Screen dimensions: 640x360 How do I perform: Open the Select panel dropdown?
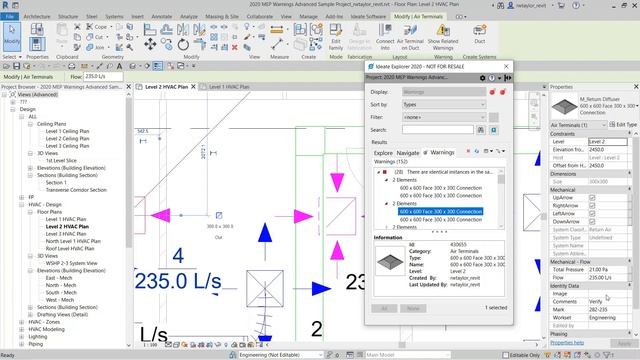coord(12,57)
